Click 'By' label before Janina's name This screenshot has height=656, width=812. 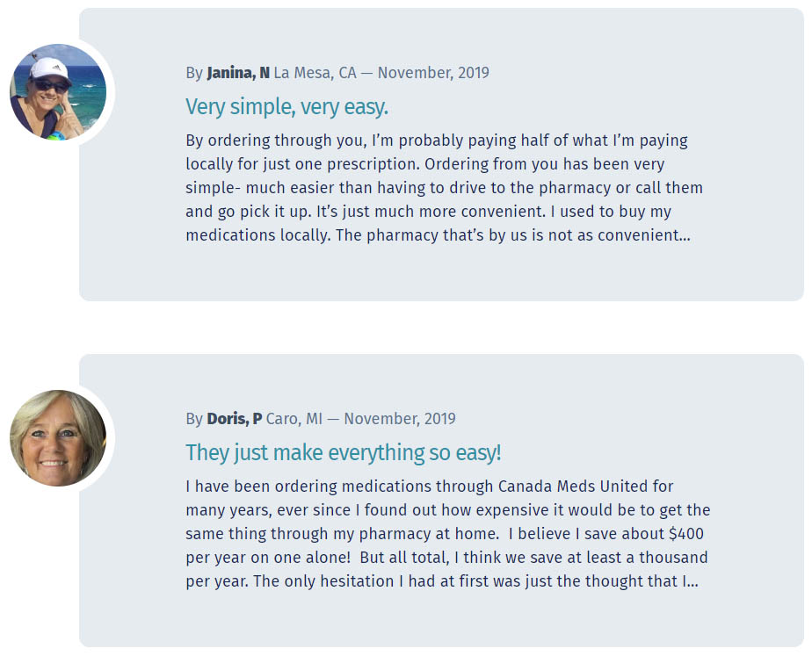194,73
